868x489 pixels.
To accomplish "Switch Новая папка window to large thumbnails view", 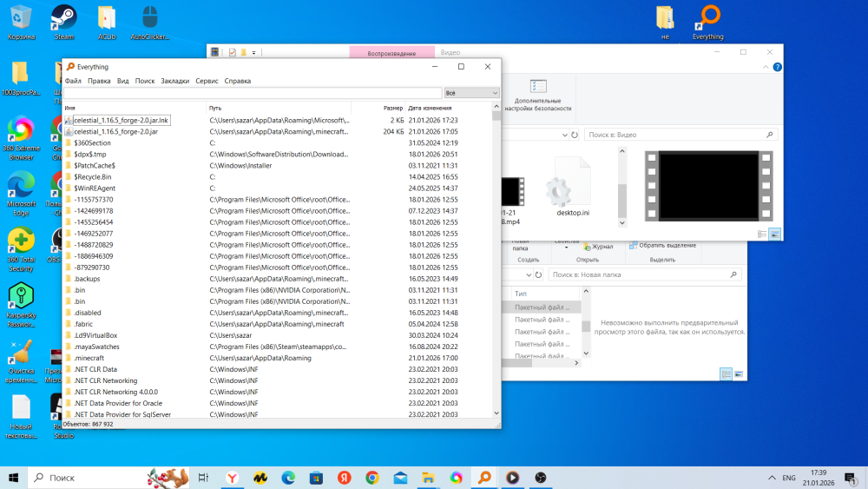I will click(x=739, y=374).
